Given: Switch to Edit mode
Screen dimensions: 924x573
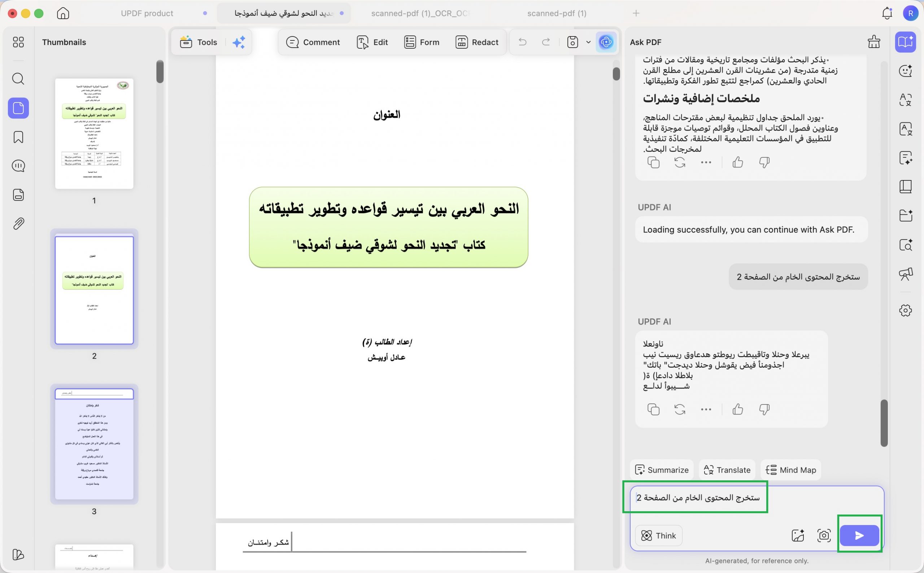Looking at the screenshot, I should click(x=372, y=42).
